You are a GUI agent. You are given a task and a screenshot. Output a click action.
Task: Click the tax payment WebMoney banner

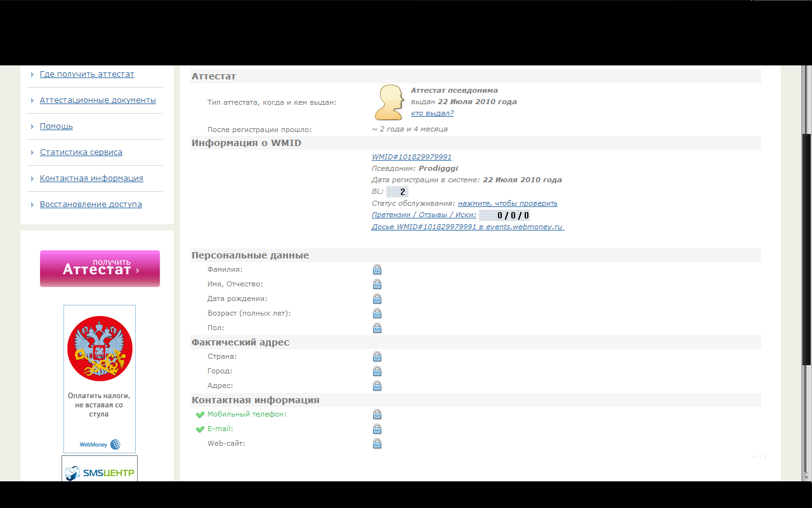click(x=100, y=379)
